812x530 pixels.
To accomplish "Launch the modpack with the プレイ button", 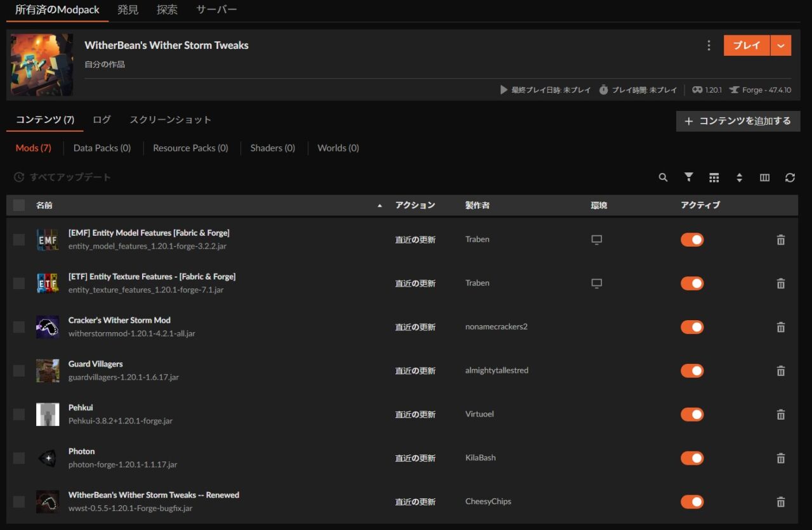I will (x=747, y=46).
